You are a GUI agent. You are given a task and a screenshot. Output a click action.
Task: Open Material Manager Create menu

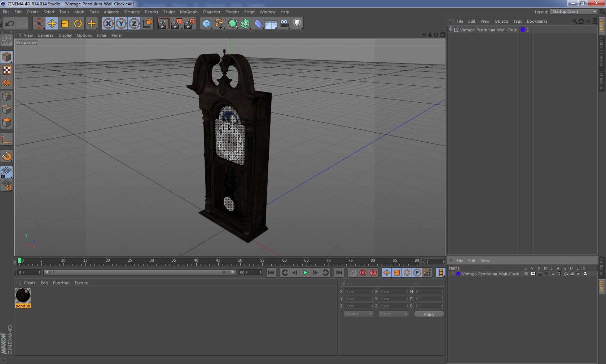pyautogui.click(x=30, y=283)
